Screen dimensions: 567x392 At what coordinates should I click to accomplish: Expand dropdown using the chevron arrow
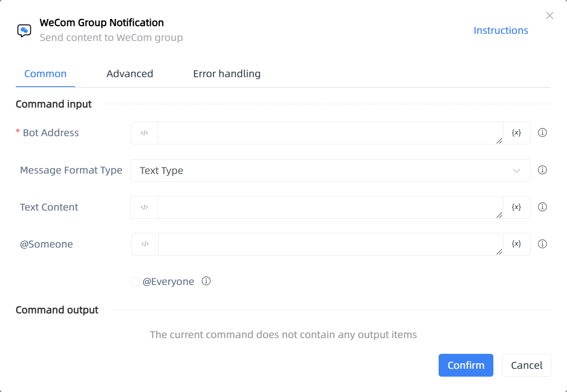(517, 170)
